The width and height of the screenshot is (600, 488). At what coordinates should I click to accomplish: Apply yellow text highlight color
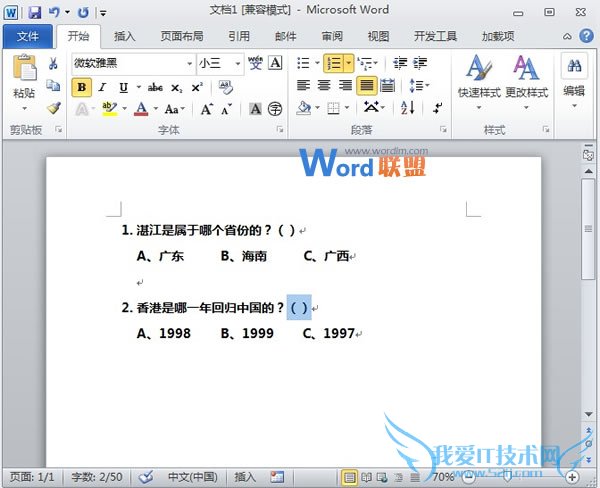[109, 109]
